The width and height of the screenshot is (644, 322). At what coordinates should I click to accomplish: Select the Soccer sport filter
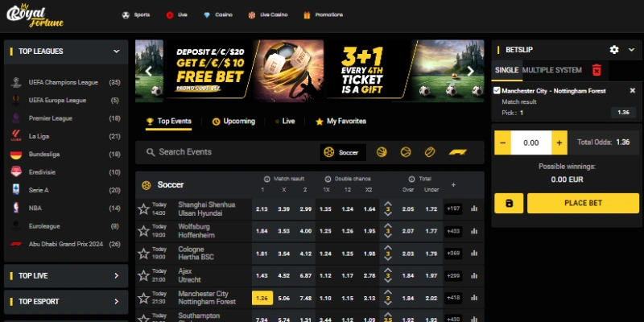click(x=343, y=152)
